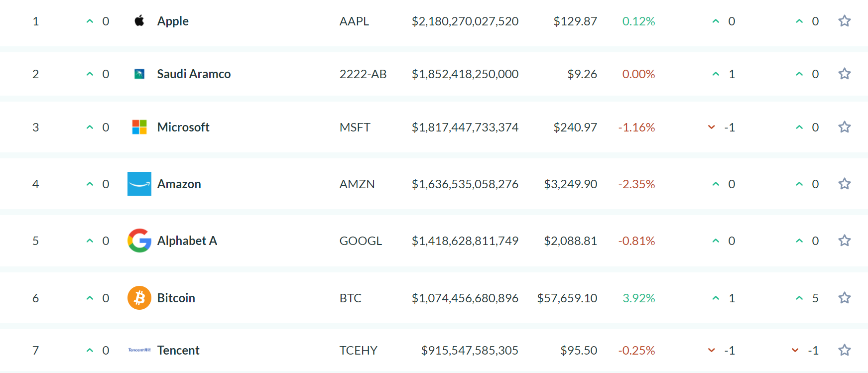
Task: Open the Saudi Aramco name link
Action: [194, 74]
